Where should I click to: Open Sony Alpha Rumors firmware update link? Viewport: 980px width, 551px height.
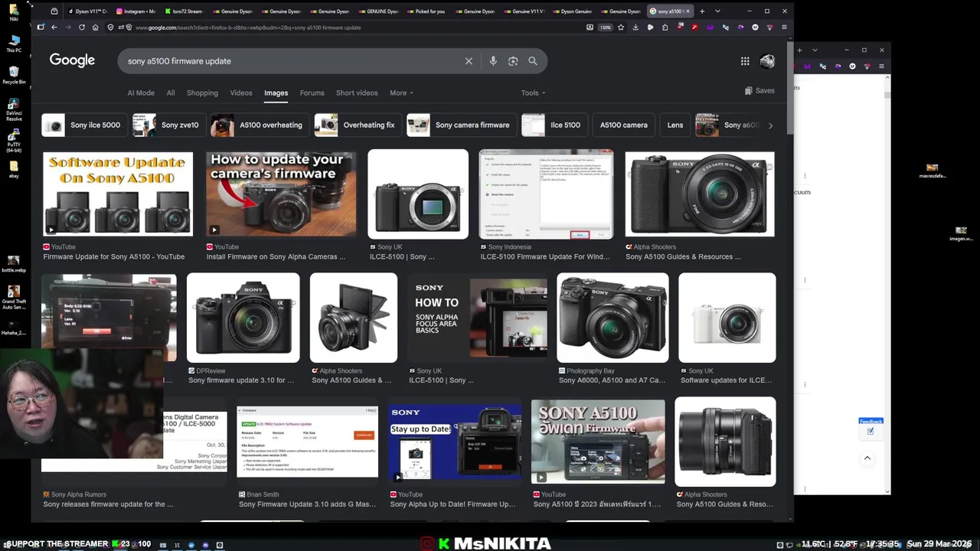108,504
